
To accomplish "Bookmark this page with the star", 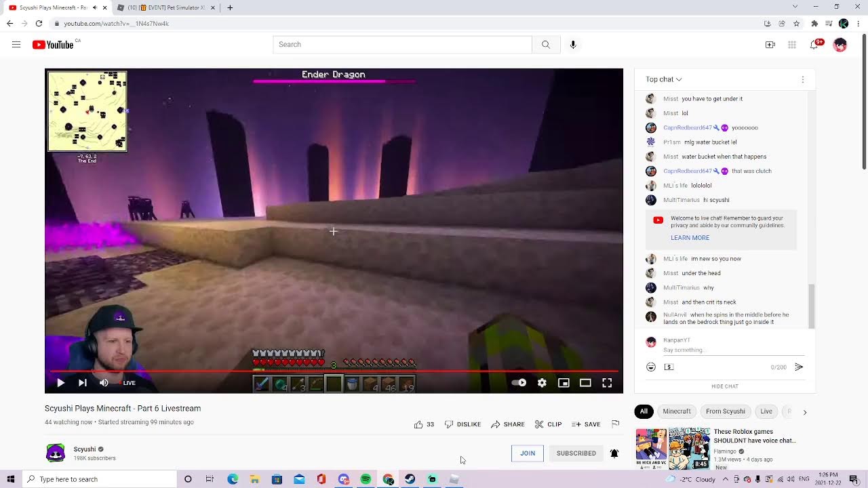I will (x=797, y=23).
